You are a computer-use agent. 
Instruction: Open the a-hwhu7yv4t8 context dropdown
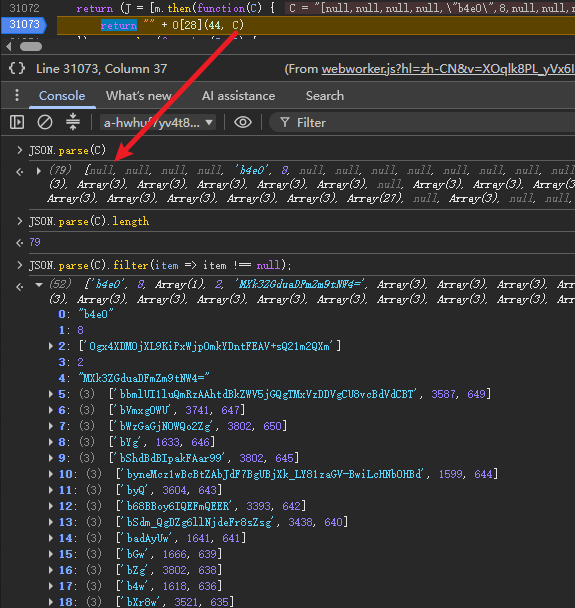pyautogui.click(x=158, y=123)
